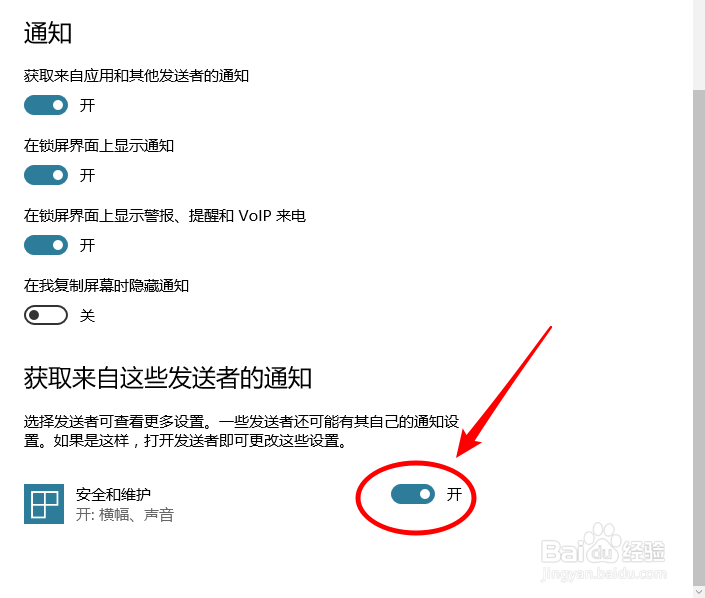Toggle the 警报、提醒和 VoIP 来电 lock screen switch
Image resolution: width=705 pixels, height=598 pixels.
click(x=46, y=245)
